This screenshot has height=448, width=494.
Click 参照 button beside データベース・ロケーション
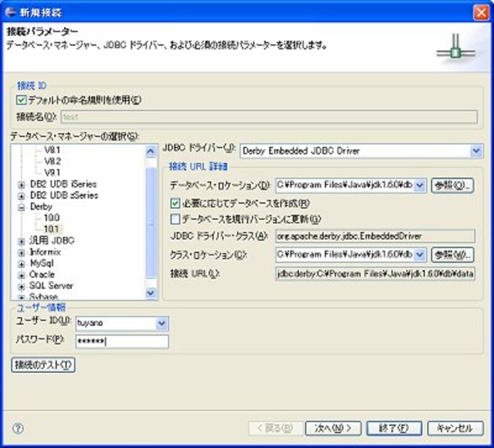click(452, 185)
